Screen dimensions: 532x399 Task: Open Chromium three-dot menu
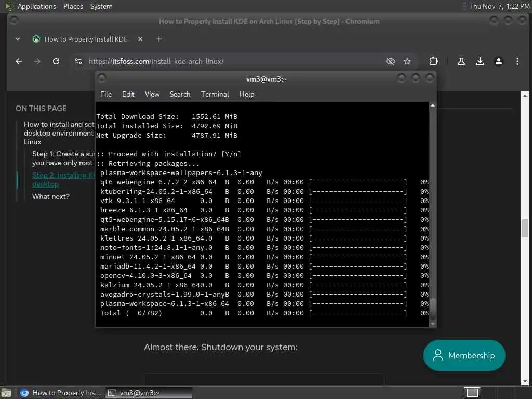pyautogui.click(x=517, y=61)
